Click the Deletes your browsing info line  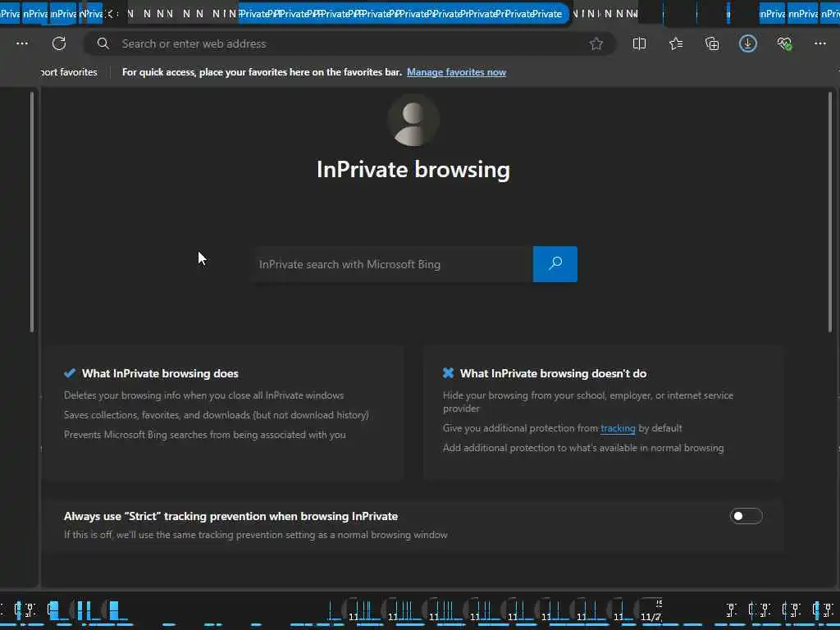click(203, 395)
